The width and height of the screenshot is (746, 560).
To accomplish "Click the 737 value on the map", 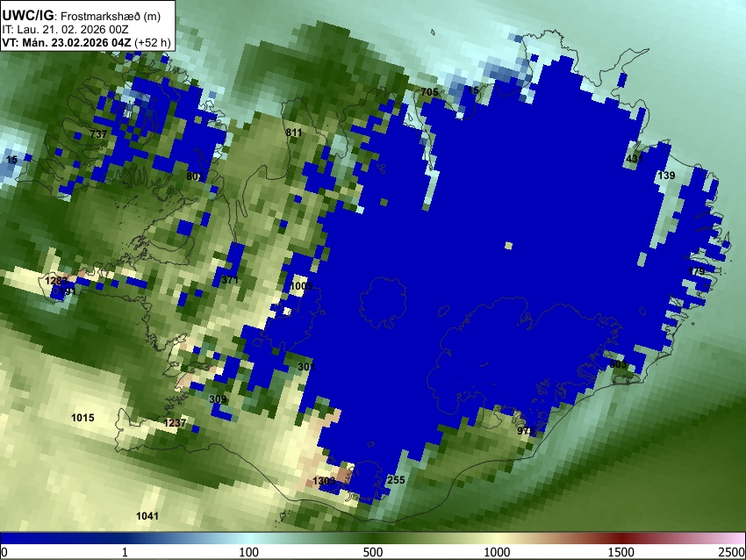I will (98, 134).
